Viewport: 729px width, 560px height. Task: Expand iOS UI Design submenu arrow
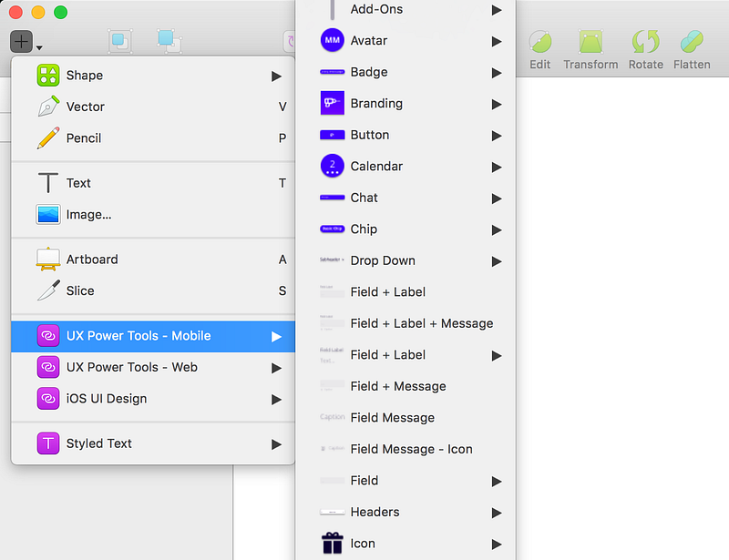(277, 400)
